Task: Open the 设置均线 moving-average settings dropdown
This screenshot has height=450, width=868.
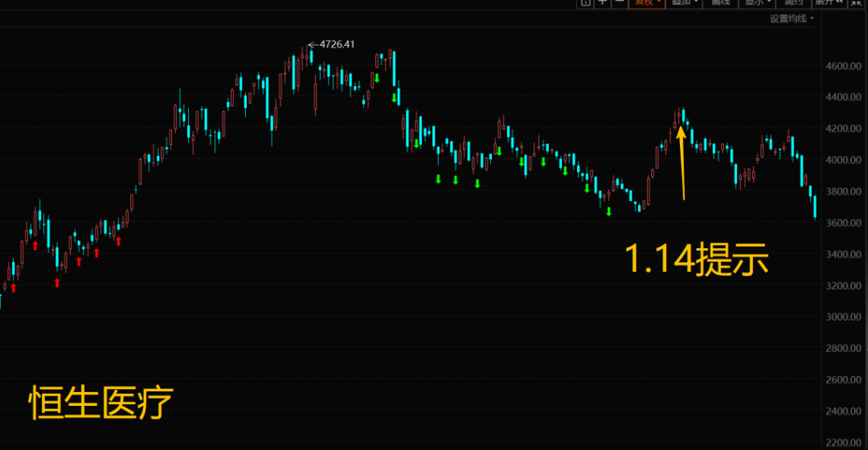Action: [792, 18]
